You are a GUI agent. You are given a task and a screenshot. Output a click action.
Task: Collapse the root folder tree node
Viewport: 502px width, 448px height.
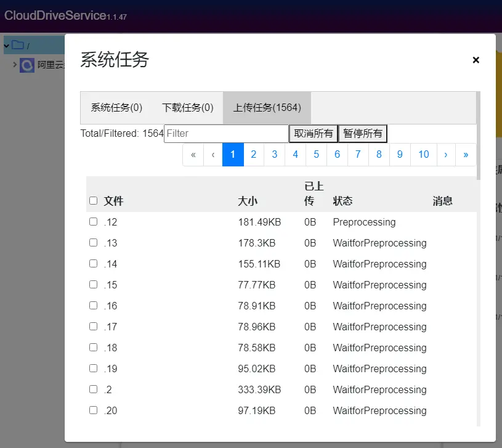click(6, 46)
